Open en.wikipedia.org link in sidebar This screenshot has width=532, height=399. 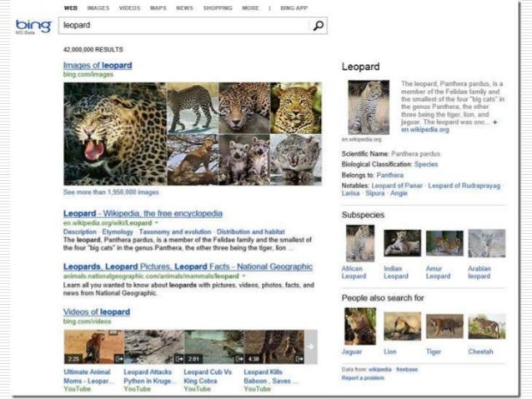tap(425, 130)
